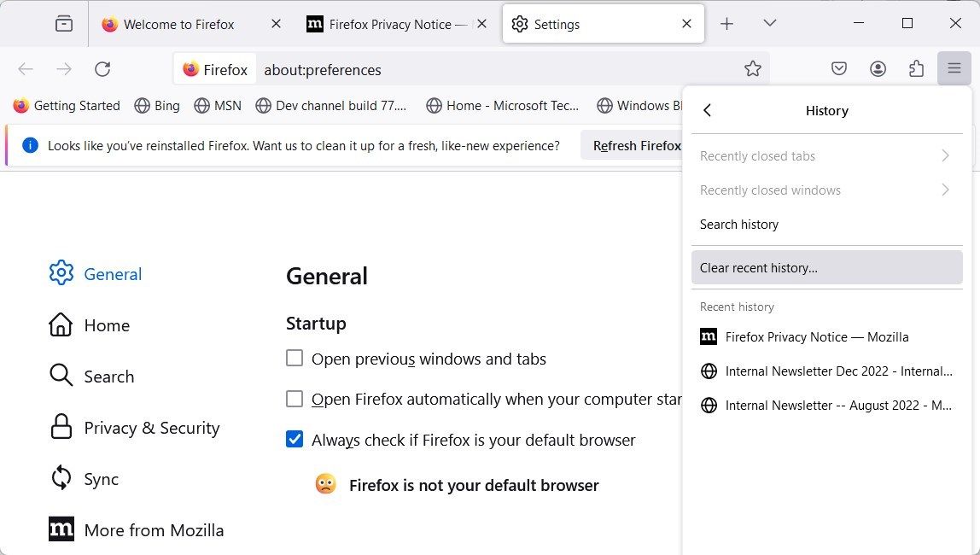Open the extensions icon in toolbar
The image size is (980, 555).
coord(916,68)
